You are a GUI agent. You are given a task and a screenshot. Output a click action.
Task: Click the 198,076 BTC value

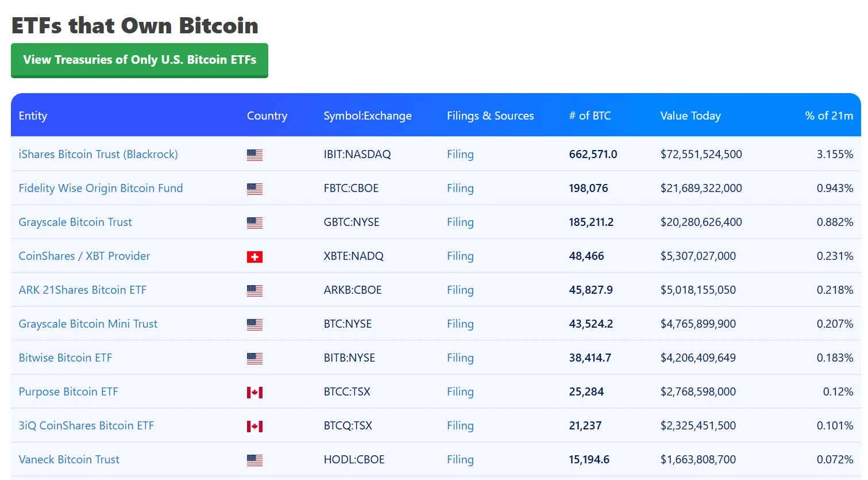click(588, 188)
